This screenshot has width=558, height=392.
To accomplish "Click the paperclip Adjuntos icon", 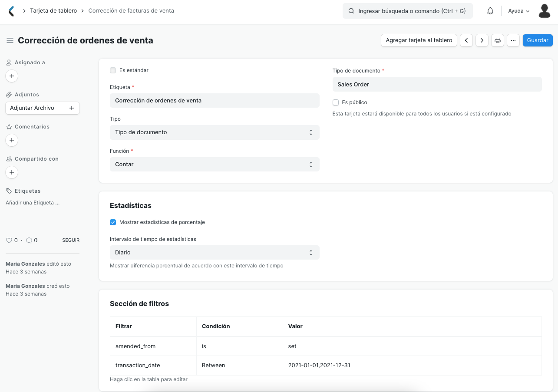I will pyautogui.click(x=9, y=95).
